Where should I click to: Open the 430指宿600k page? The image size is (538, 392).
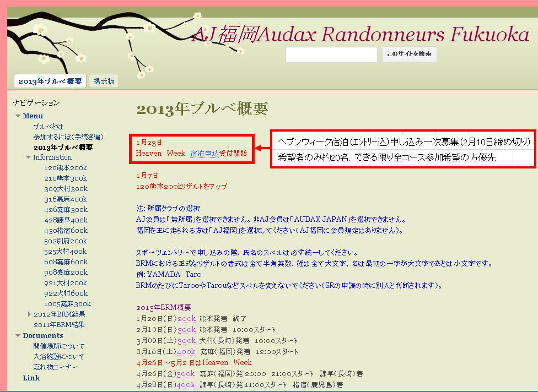pyautogui.click(x=66, y=231)
